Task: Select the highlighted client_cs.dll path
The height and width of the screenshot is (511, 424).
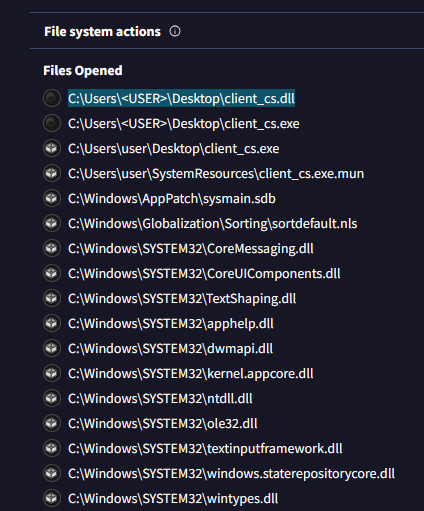Action: point(181,98)
